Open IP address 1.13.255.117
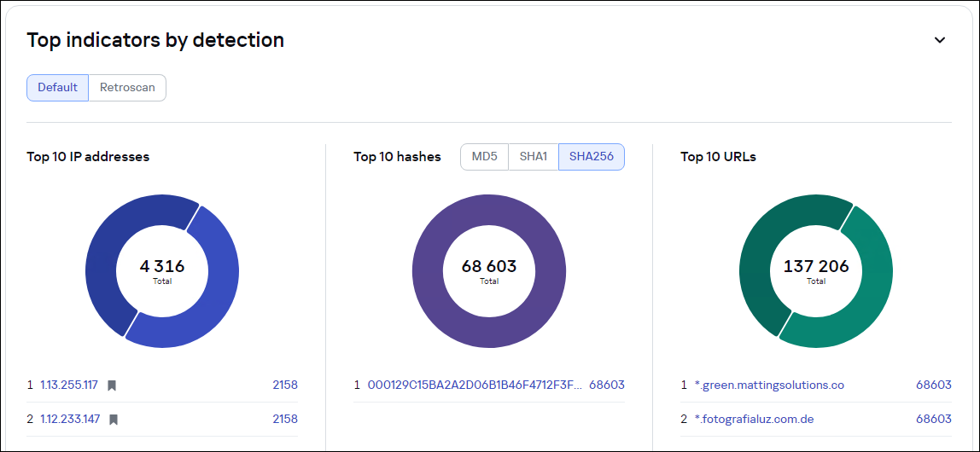980x452 pixels. coord(69,385)
